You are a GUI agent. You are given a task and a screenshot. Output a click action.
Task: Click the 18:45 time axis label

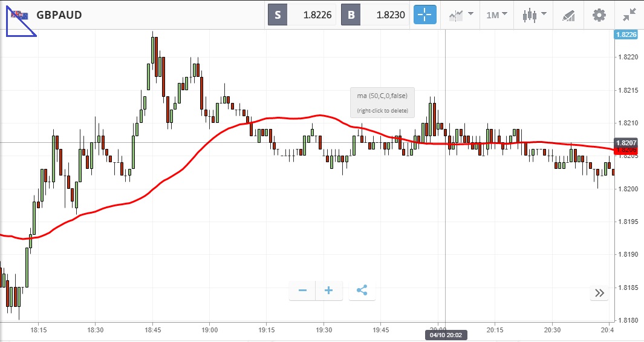[x=152, y=330]
